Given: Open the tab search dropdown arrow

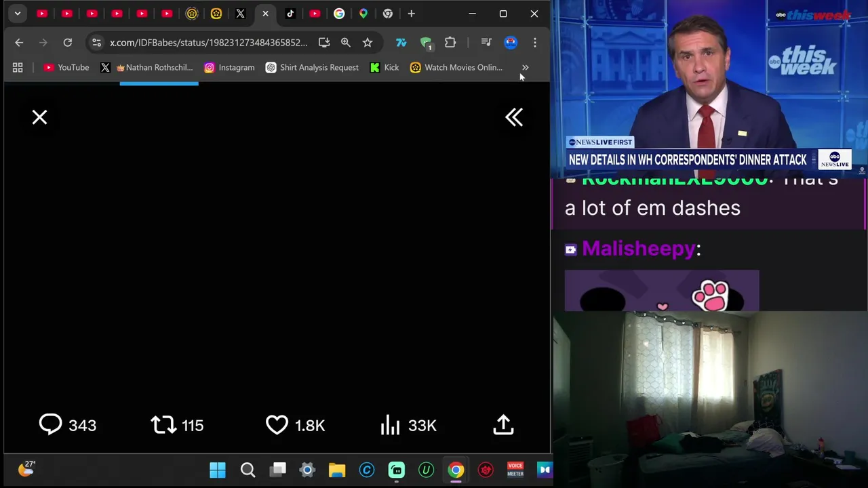Looking at the screenshot, I should [18, 14].
